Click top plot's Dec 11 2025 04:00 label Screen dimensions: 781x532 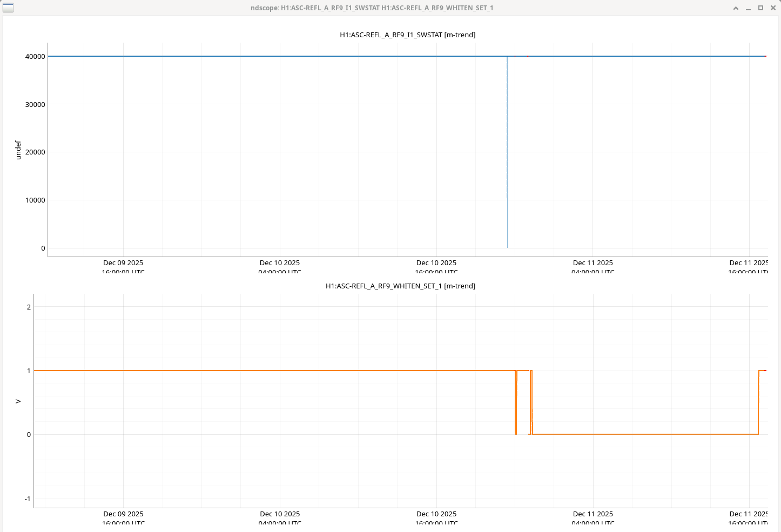click(x=593, y=263)
